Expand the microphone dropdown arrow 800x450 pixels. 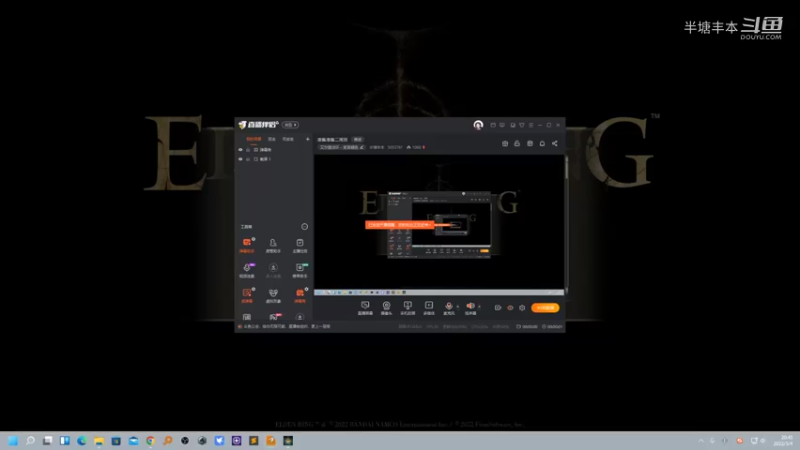457,307
